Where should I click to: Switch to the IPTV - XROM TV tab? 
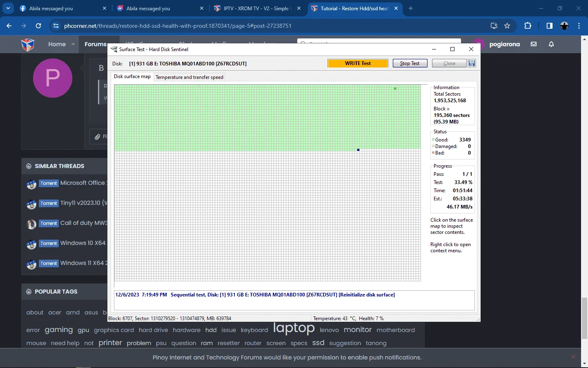256,8
